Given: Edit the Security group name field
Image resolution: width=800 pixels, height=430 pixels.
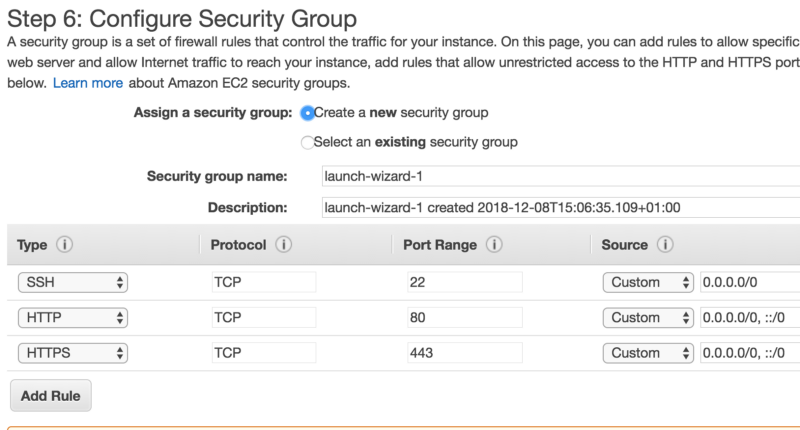Looking at the screenshot, I should (x=561, y=176).
